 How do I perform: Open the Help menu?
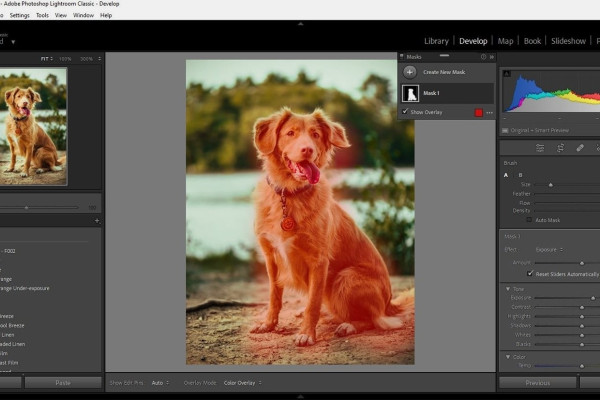[x=106, y=15]
